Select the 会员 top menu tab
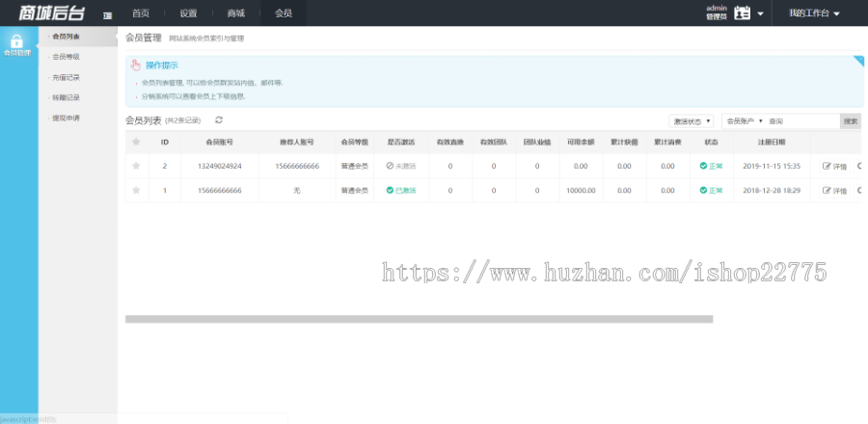The height and width of the screenshot is (424, 868). 284,13
